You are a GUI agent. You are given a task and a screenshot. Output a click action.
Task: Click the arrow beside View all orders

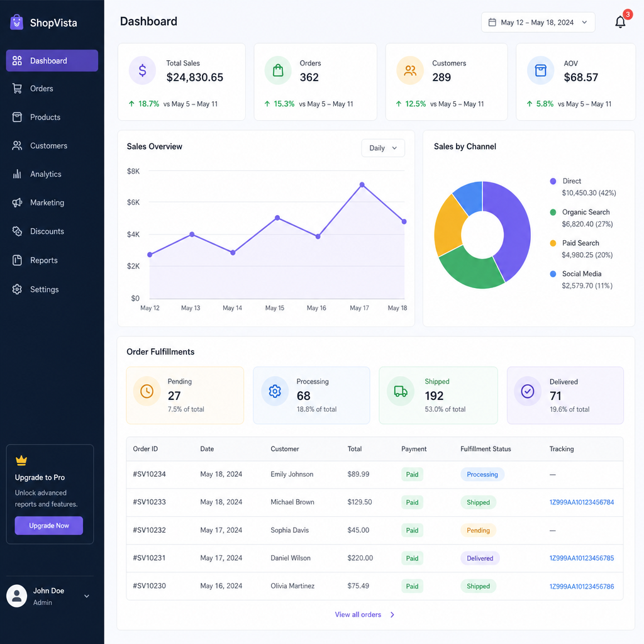tap(392, 614)
